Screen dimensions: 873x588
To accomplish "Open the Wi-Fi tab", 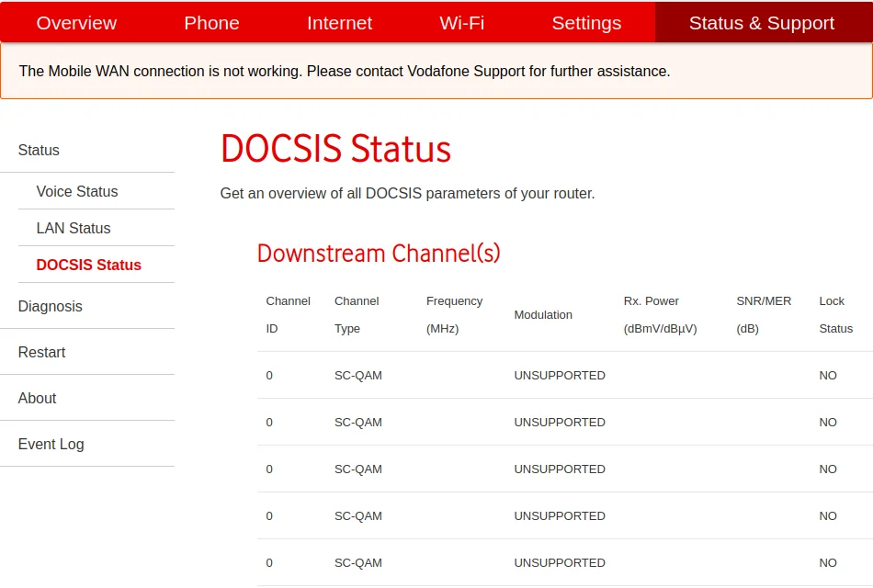I will click(461, 23).
